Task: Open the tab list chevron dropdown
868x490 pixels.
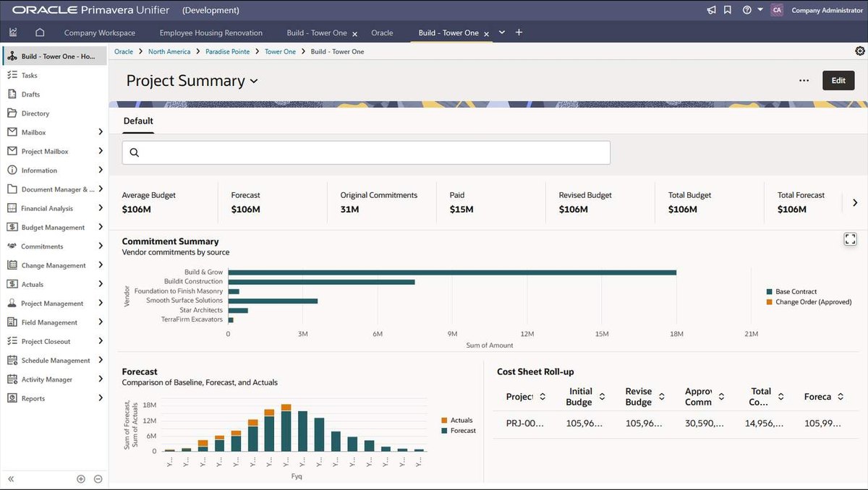Action: 502,33
